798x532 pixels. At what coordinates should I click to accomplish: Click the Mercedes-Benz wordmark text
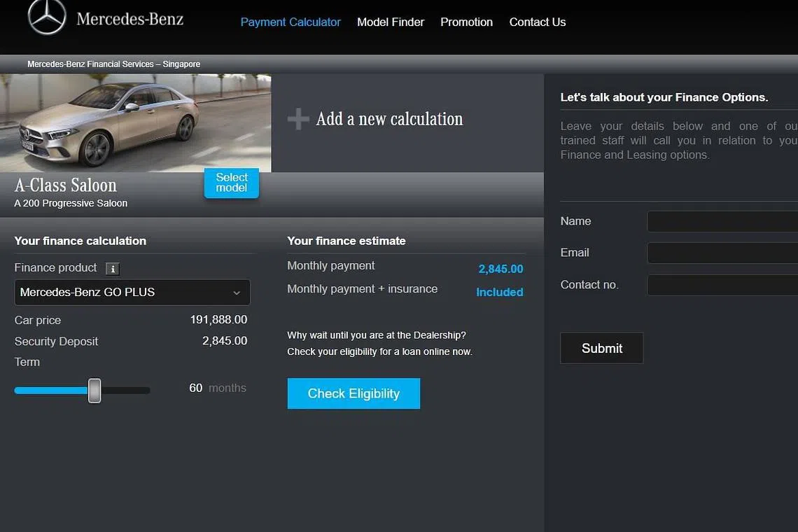click(129, 20)
